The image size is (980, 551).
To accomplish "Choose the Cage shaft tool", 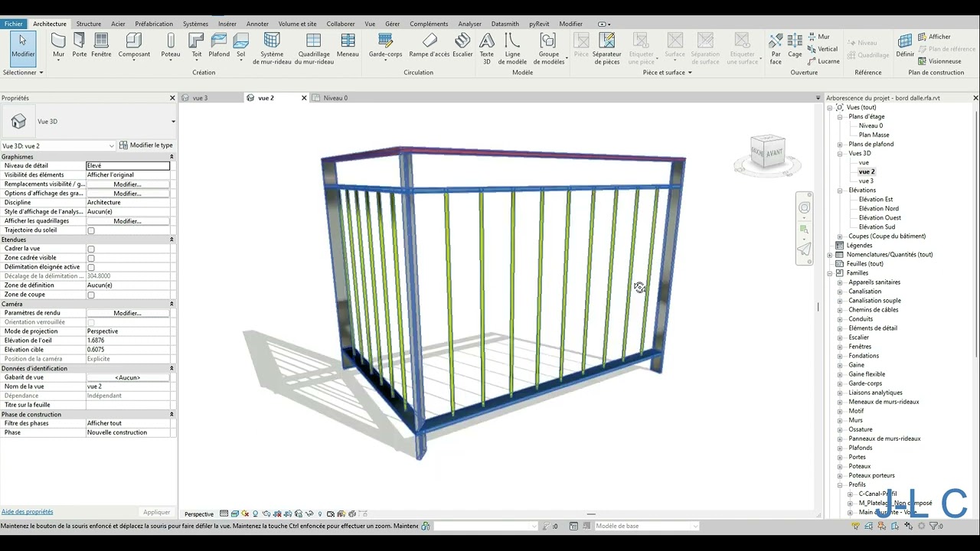I will (x=795, y=46).
